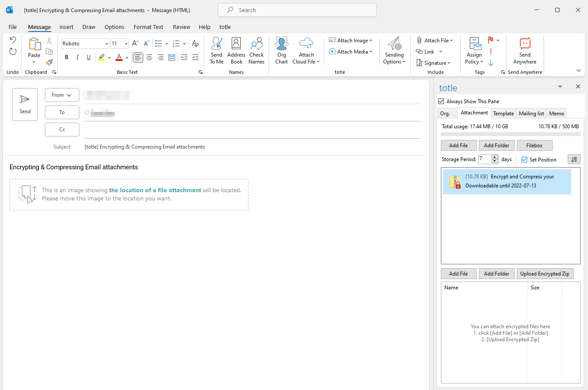Apply yellow text highlight color

coord(101,57)
